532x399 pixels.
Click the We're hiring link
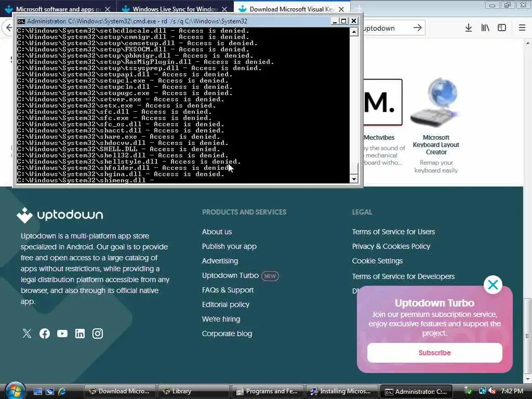(221, 320)
